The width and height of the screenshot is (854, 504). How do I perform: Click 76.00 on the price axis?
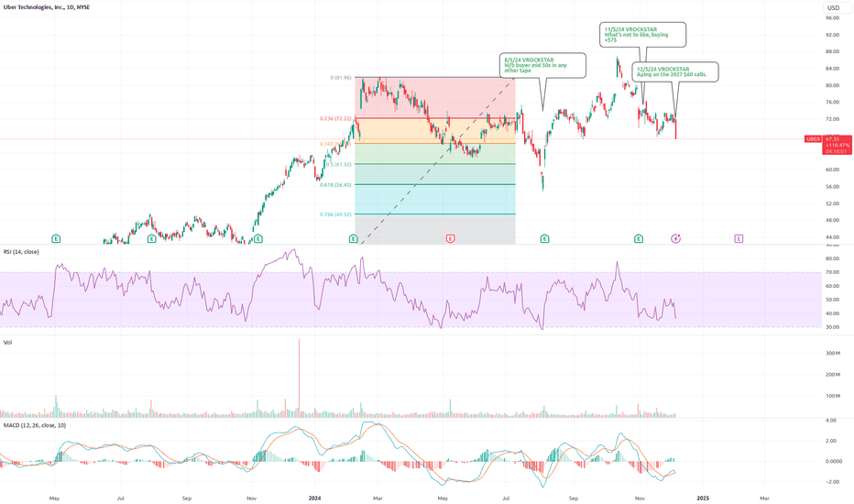[832, 102]
